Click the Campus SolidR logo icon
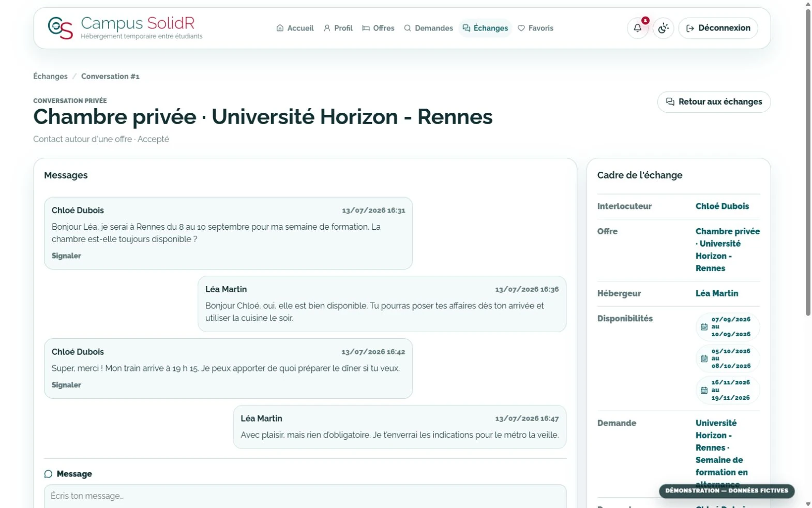Screen dimensions: 812x508 60,28
